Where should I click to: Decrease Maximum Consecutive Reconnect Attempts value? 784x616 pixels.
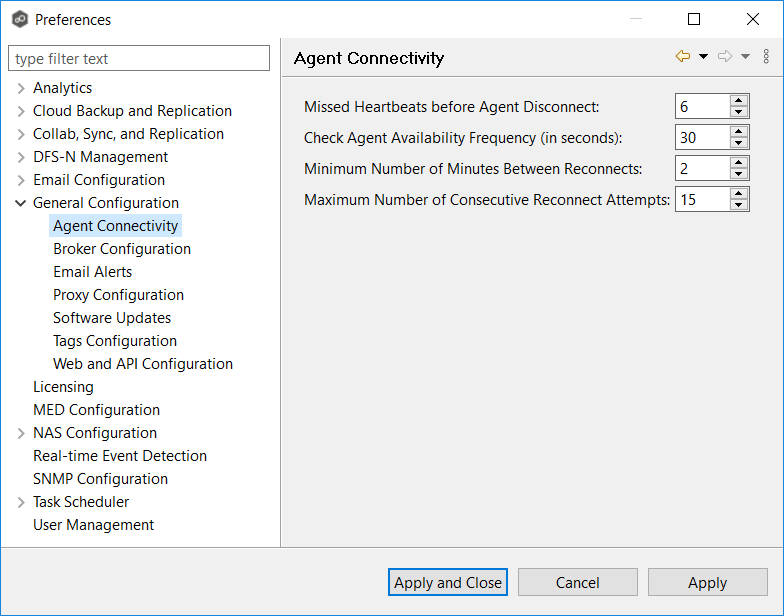tap(739, 205)
